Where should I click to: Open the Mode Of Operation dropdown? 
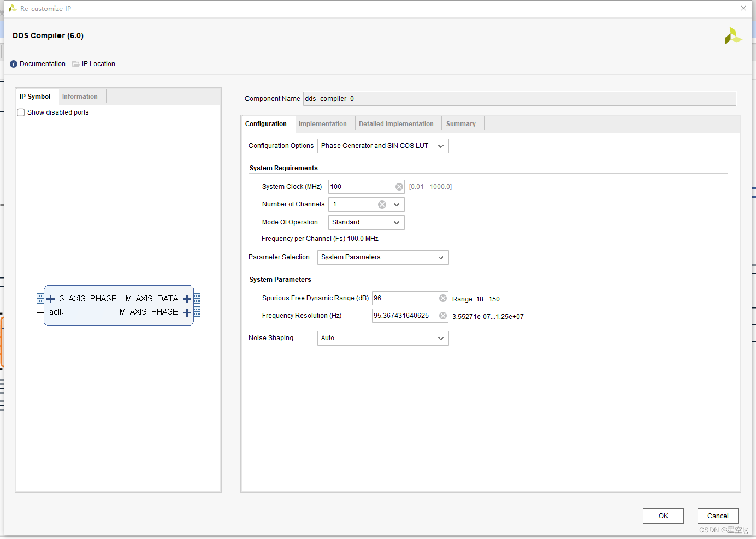[367, 222]
